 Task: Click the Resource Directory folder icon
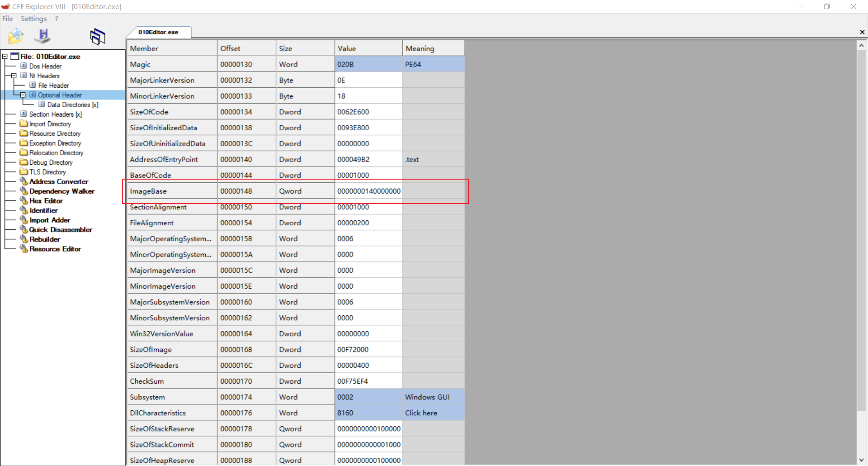(x=24, y=133)
